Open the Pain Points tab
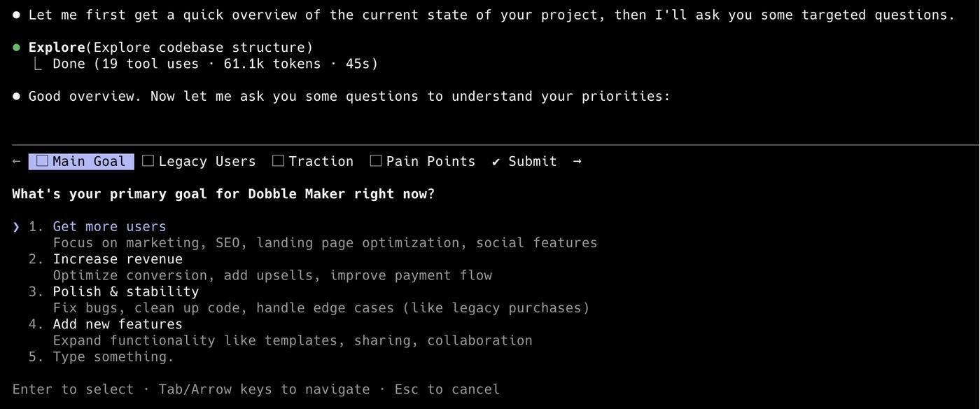Image resolution: width=980 pixels, height=409 pixels. point(430,162)
